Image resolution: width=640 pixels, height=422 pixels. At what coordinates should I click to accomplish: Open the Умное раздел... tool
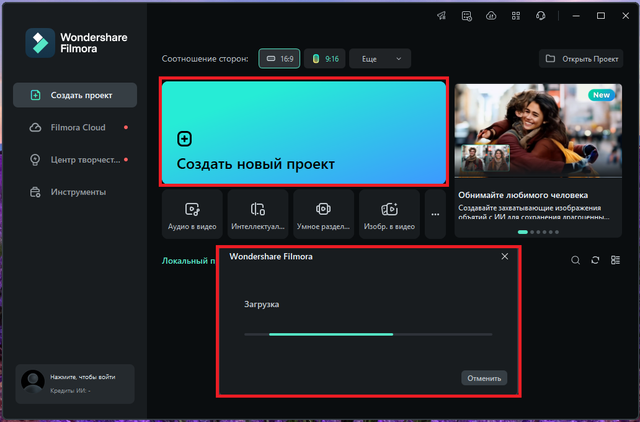pos(324,214)
